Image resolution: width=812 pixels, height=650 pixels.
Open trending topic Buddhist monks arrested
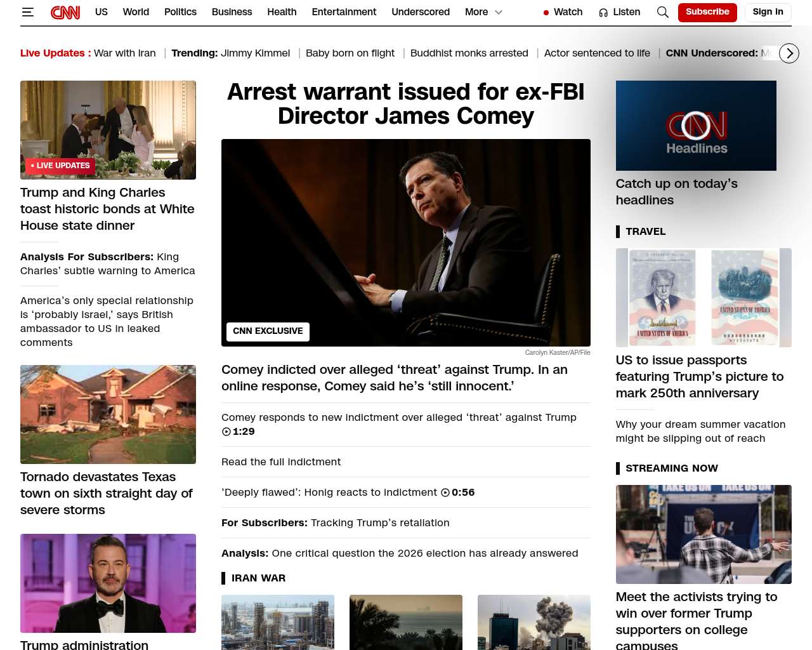(x=469, y=53)
